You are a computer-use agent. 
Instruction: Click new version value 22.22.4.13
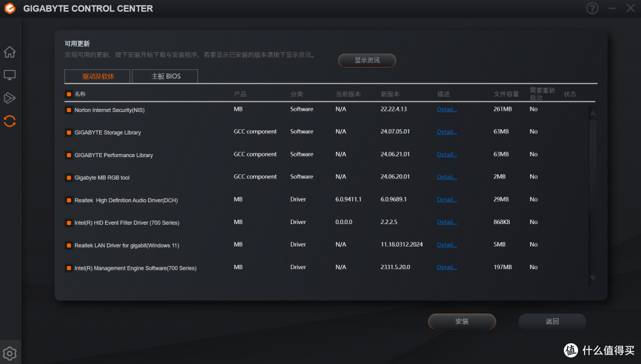click(x=394, y=109)
